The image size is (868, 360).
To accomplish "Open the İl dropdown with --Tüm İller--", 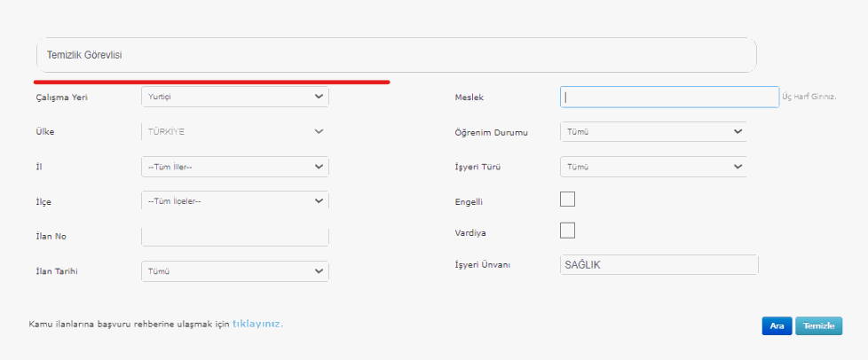I will point(234,167).
